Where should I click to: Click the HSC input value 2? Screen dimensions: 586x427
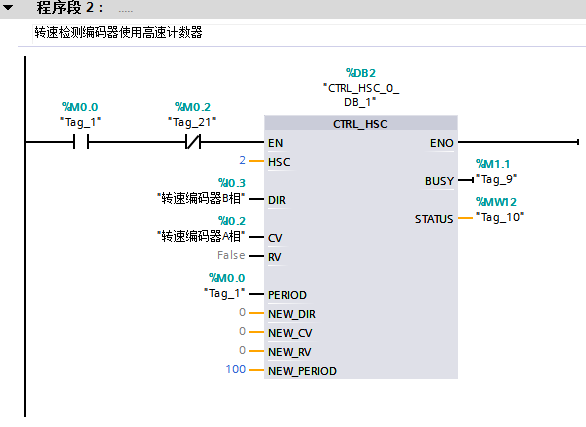click(243, 160)
